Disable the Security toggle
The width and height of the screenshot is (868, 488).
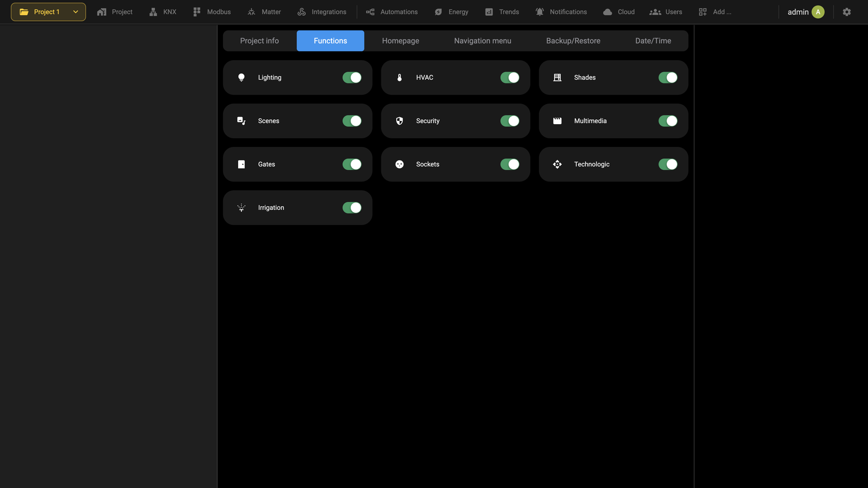tap(510, 121)
